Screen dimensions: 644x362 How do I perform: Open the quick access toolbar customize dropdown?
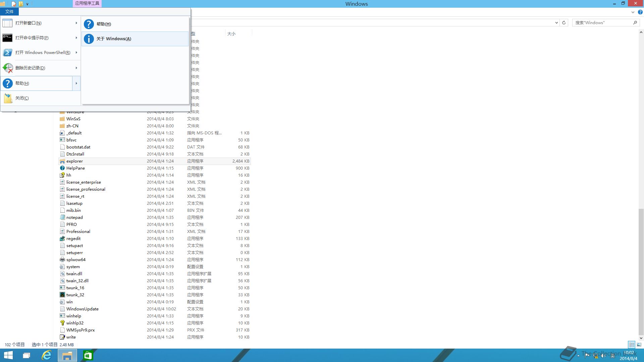pyautogui.click(x=27, y=4)
